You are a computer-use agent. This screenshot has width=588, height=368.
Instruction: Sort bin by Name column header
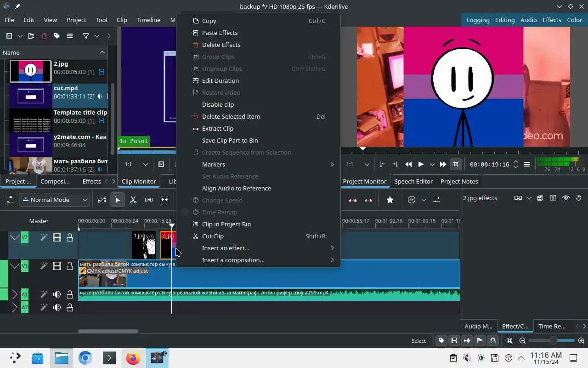pos(54,52)
